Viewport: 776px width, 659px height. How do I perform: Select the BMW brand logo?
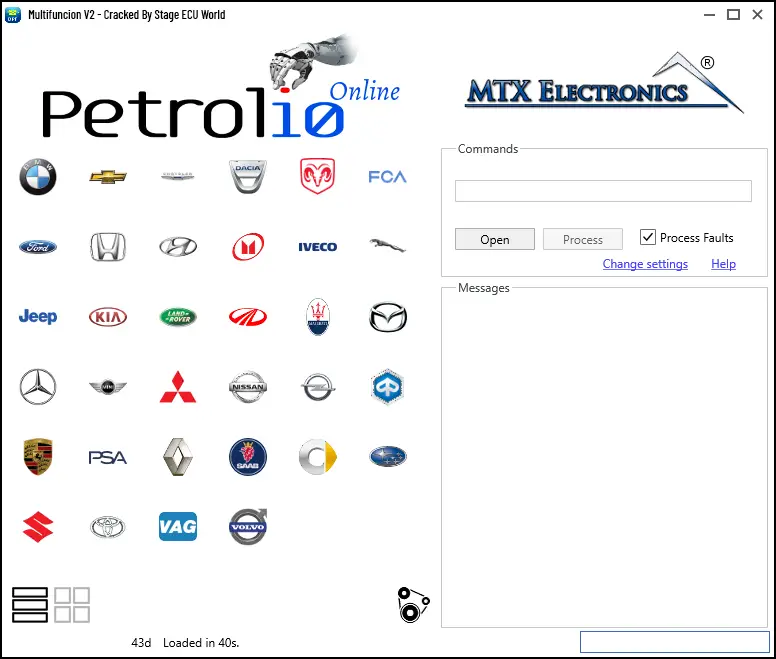tap(38, 177)
